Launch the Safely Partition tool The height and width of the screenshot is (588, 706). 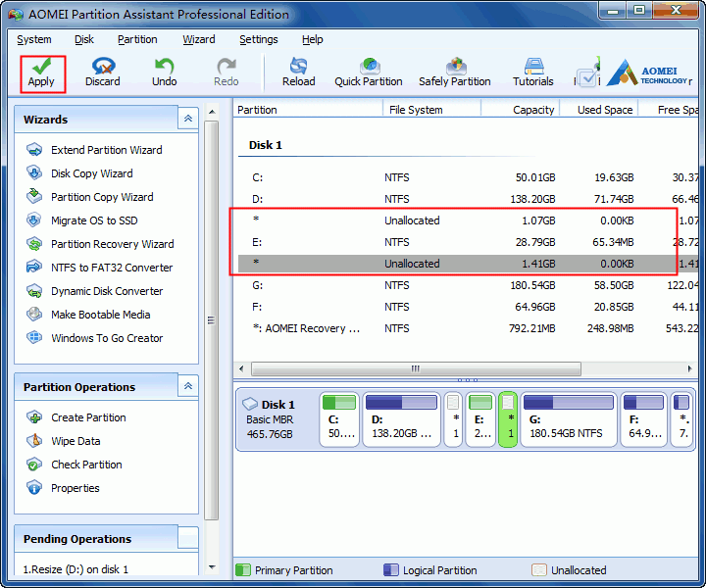[x=455, y=73]
